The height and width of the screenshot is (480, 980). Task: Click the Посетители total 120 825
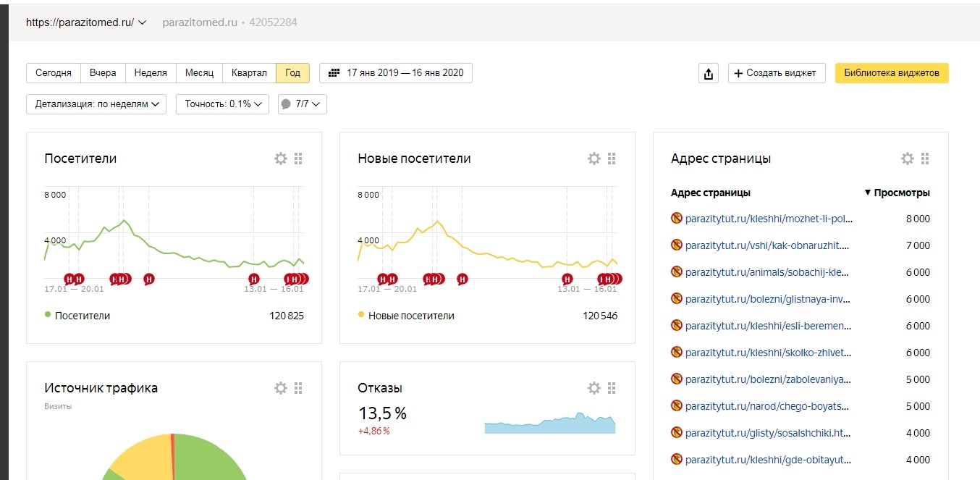[x=285, y=316]
